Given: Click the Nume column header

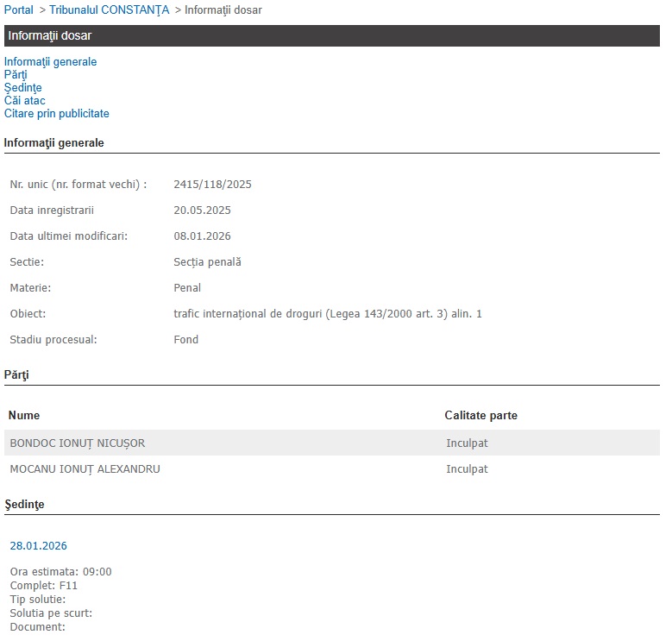Looking at the screenshot, I should point(24,416).
